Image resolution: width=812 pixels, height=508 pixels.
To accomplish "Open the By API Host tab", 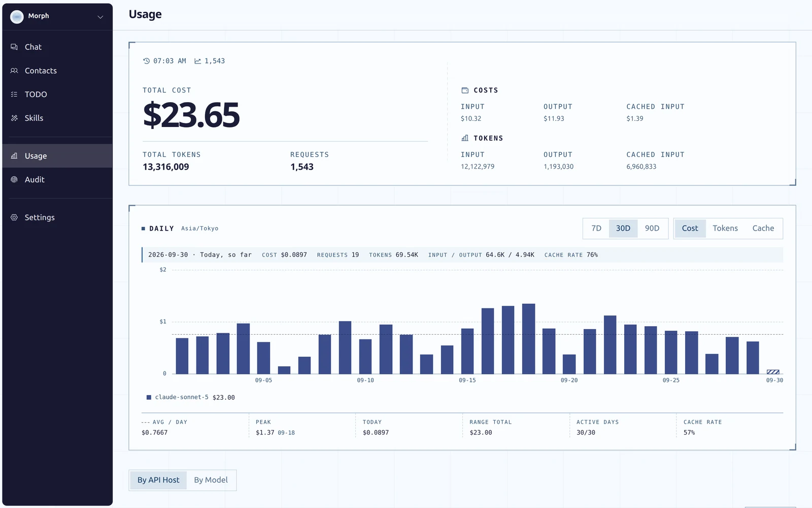I will (158, 480).
